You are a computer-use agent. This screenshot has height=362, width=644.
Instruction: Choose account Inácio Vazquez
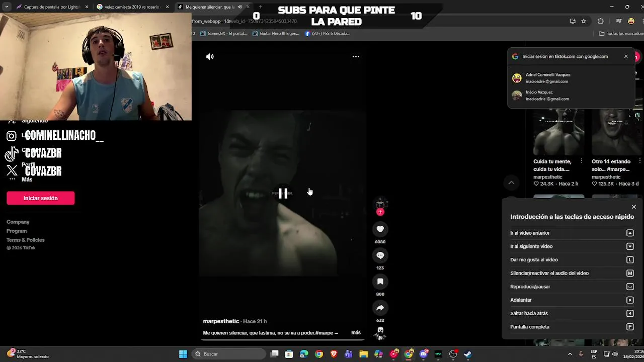(x=571, y=96)
